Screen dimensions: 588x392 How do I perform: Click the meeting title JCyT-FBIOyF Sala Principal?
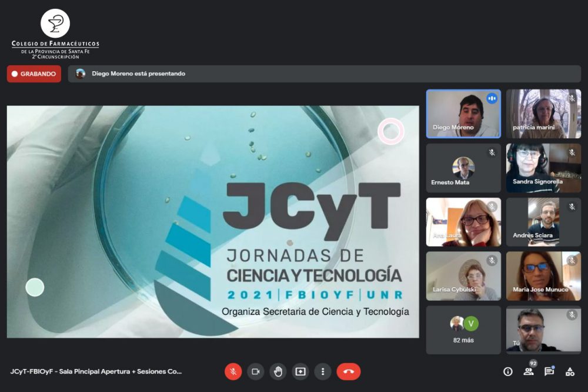pos(96,372)
